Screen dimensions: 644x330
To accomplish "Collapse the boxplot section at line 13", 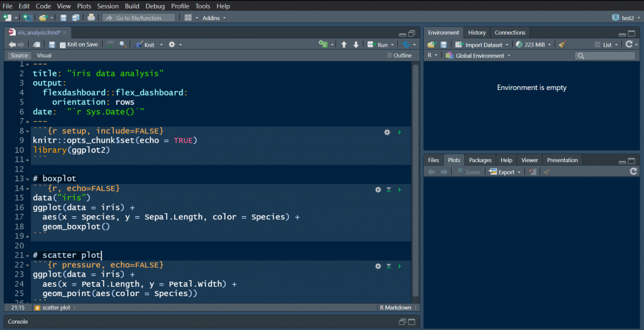I will [28, 179].
